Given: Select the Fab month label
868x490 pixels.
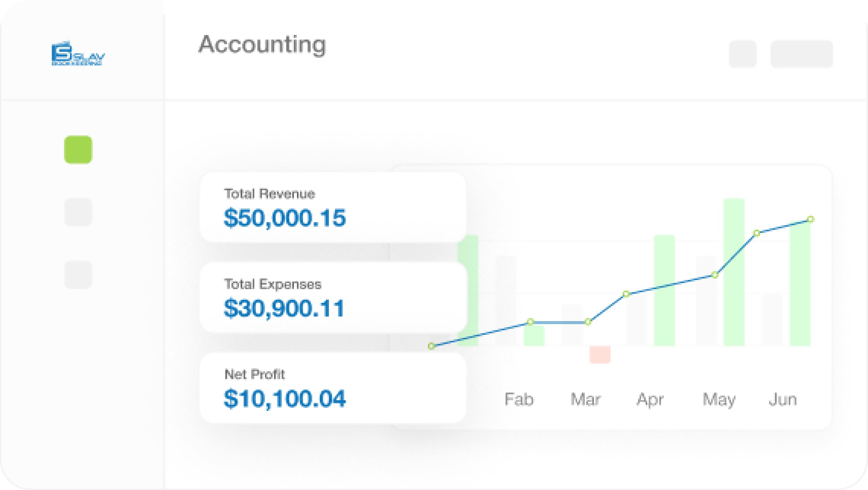Looking at the screenshot, I should [519, 399].
